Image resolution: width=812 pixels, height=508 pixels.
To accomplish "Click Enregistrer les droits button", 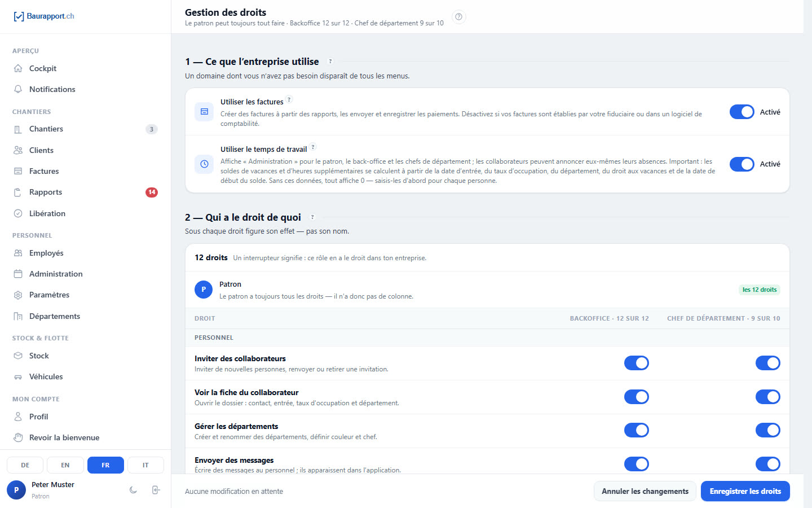I will click(745, 491).
